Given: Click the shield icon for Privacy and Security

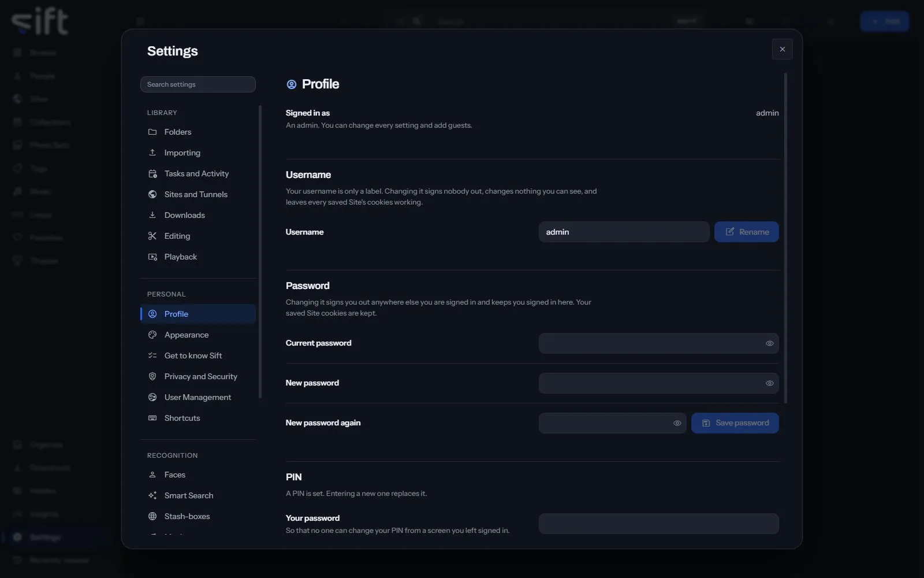Looking at the screenshot, I should [x=152, y=376].
